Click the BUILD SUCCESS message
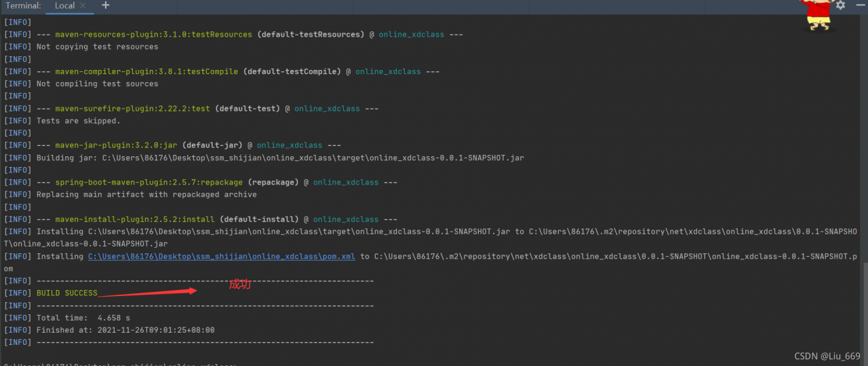 click(x=66, y=293)
